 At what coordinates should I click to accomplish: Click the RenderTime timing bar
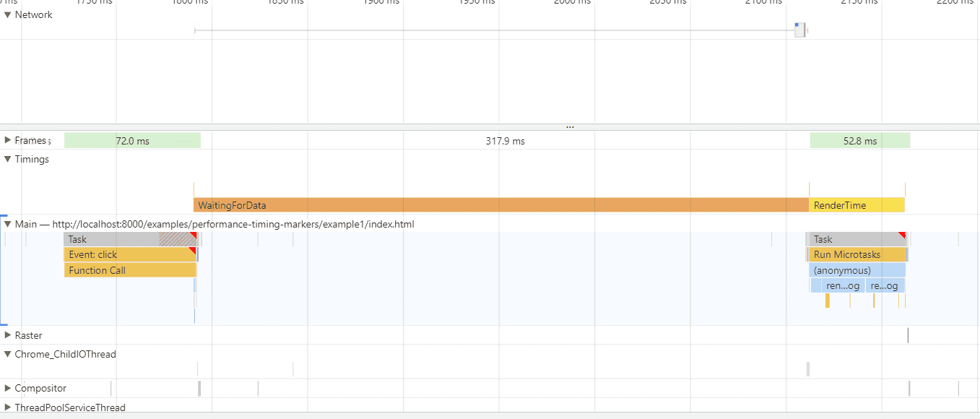857,205
